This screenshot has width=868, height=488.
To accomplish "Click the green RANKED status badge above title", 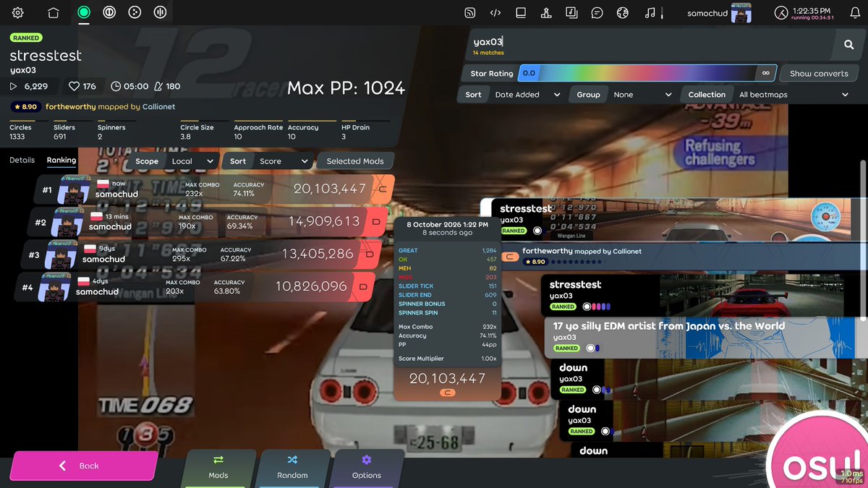I will click(x=26, y=38).
